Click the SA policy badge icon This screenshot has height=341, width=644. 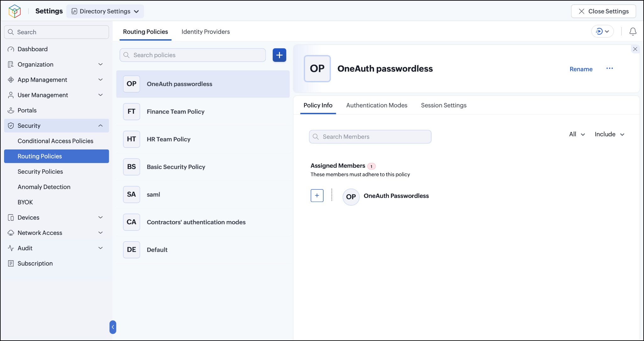[131, 194]
